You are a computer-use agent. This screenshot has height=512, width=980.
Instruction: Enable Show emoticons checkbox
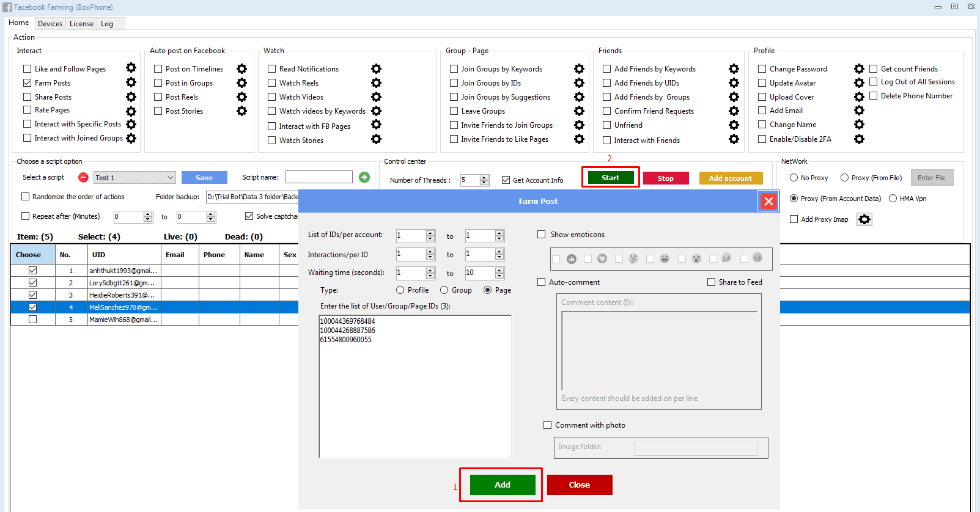pyautogui.click(x=541, y=234)
